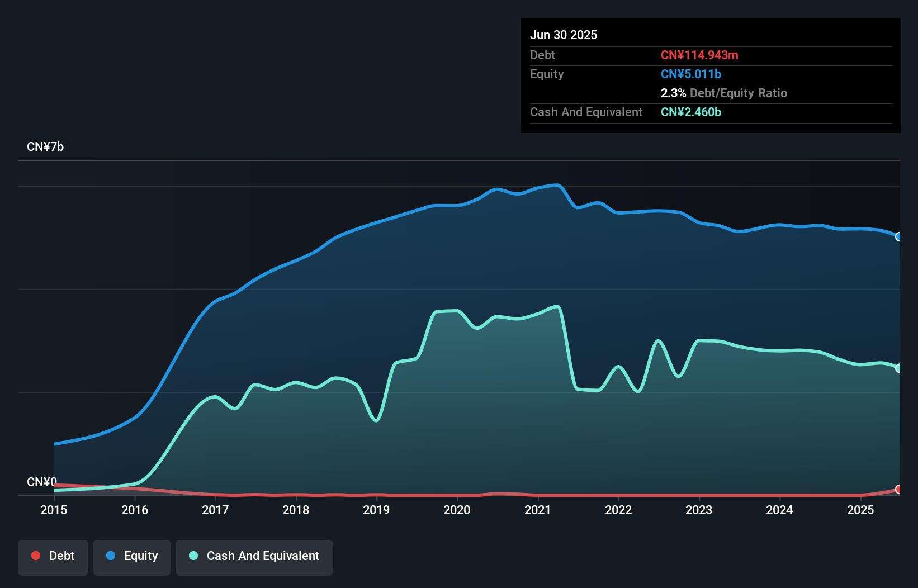
Task: Click the 2019 x-axis label
Action: coord(376,510)
